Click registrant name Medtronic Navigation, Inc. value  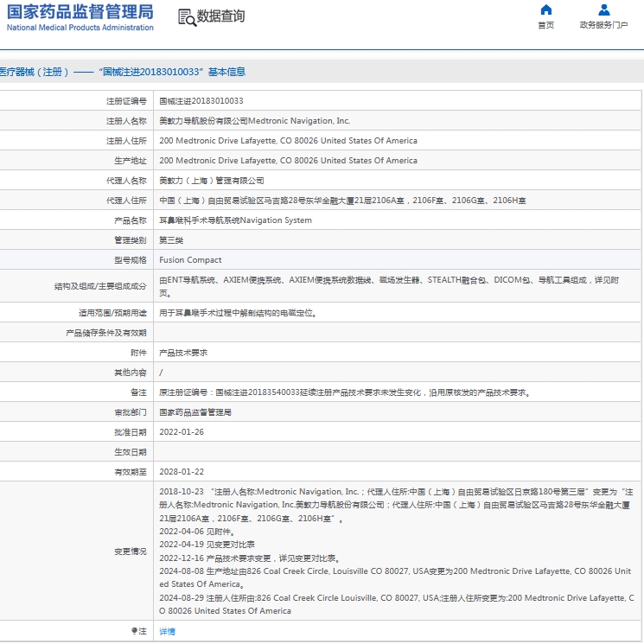coord(255,121)
